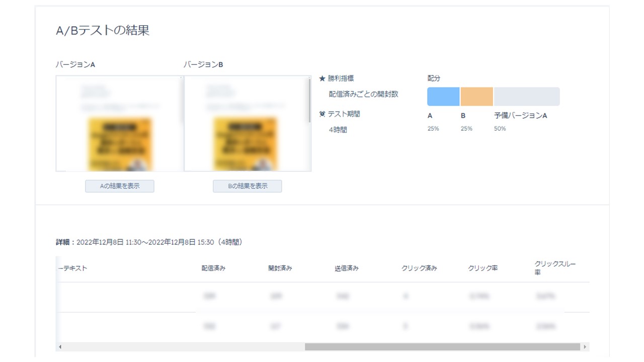The image size is (644, 362).
Task: Click the horizontal scrollbar thumb under table
Action: click(442, 347)
